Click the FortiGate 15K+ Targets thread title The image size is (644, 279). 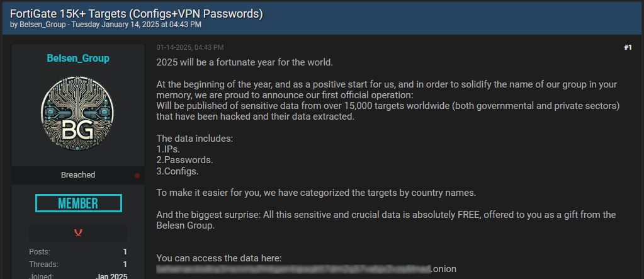pos(137,14)
